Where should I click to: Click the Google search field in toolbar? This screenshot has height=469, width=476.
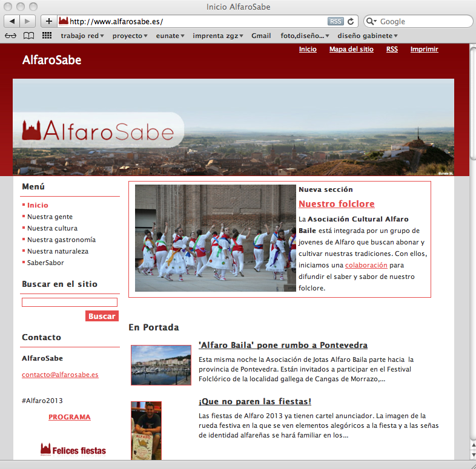coord(424,21)
